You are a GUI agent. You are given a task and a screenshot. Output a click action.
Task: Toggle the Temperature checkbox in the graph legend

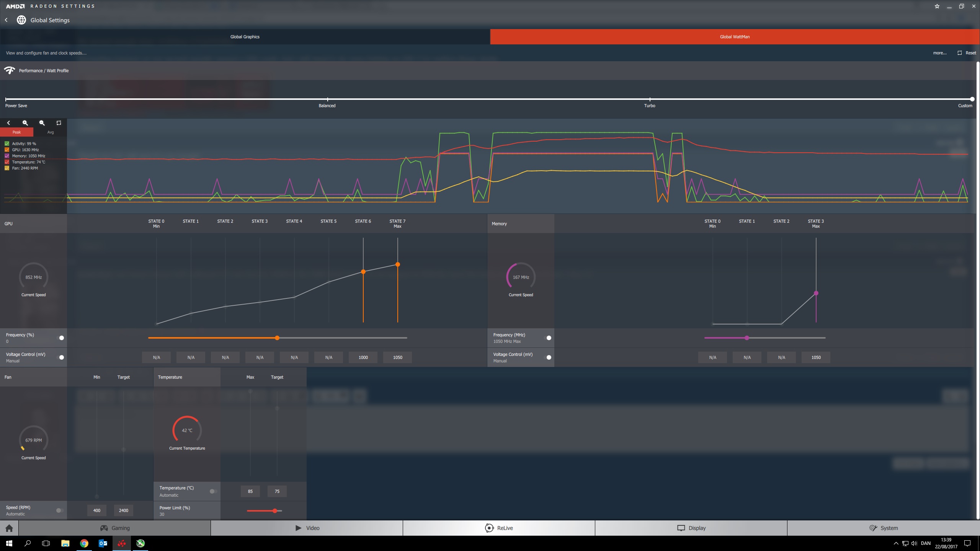pyautogui.click(x=7, y=162)
